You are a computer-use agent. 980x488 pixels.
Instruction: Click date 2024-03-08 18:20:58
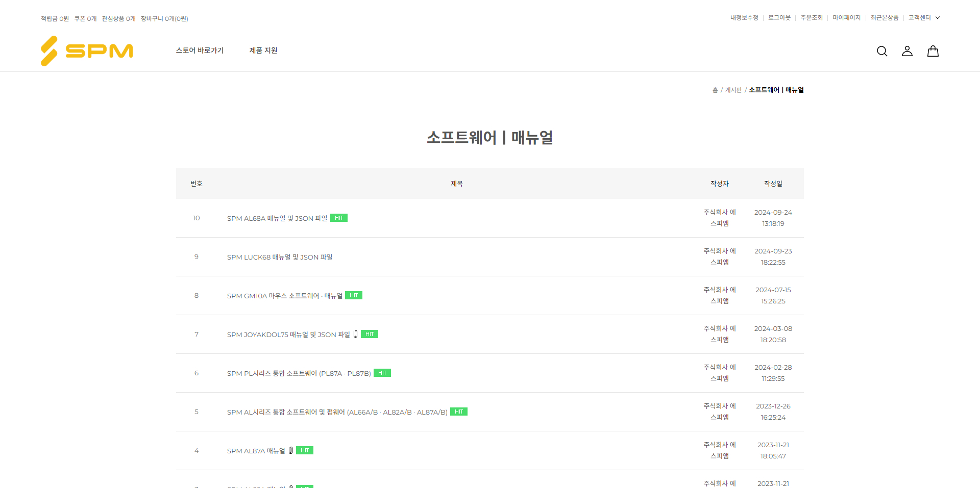tap(773, 334)
